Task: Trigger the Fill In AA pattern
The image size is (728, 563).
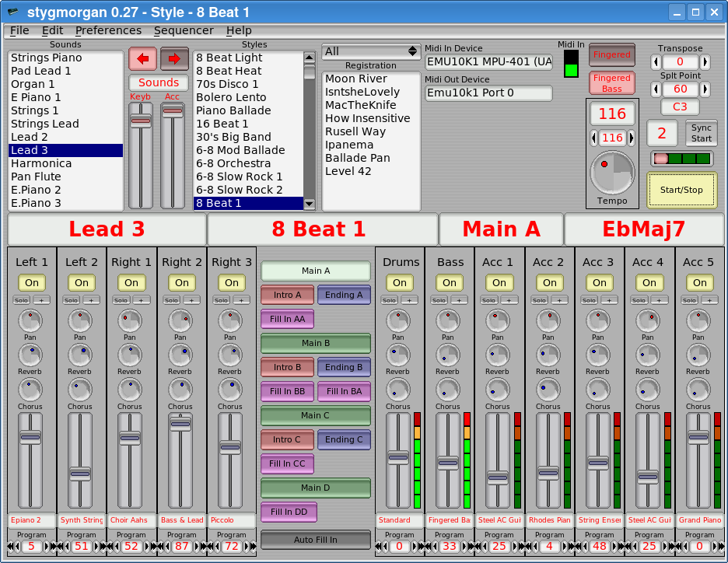Action: [288, 319]
